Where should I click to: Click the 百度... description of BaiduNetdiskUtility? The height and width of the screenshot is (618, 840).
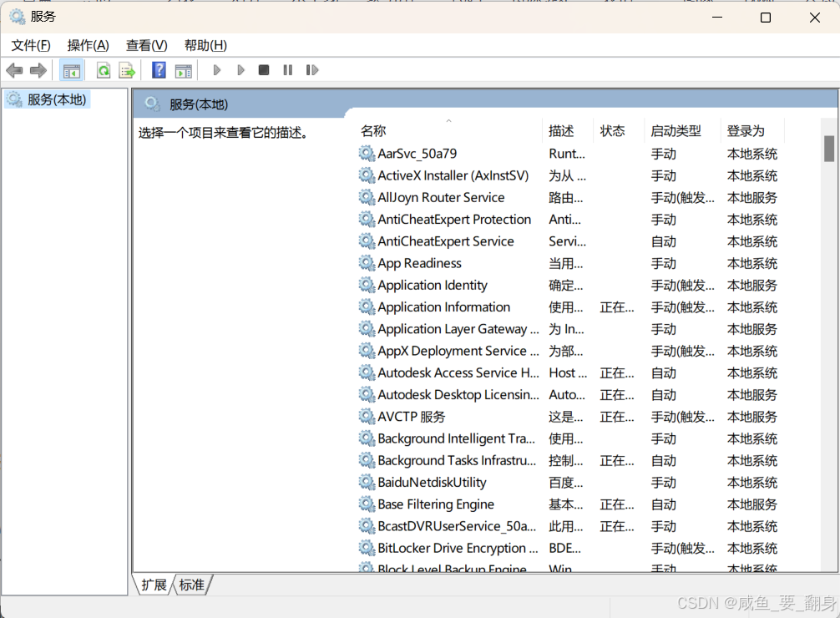[566, 483]
